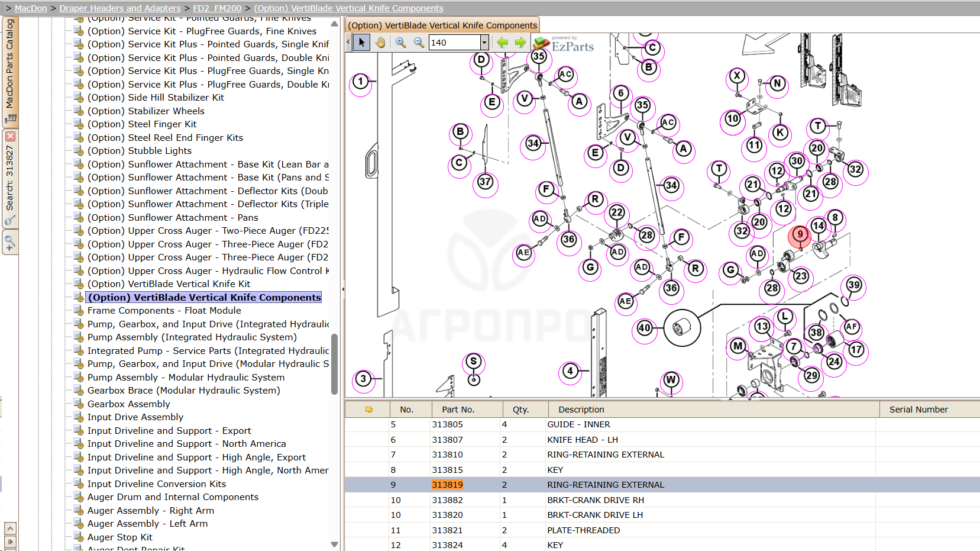Viewport: 980px width, 551px height.
Task: Click the zoom in magnifier
Action: coord(401,43)
